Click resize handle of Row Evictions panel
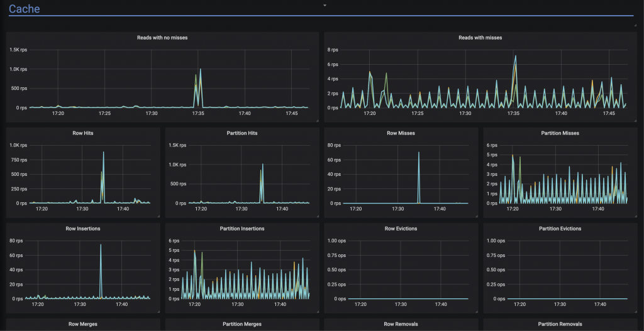644x331 pixels. pos(477,312)
